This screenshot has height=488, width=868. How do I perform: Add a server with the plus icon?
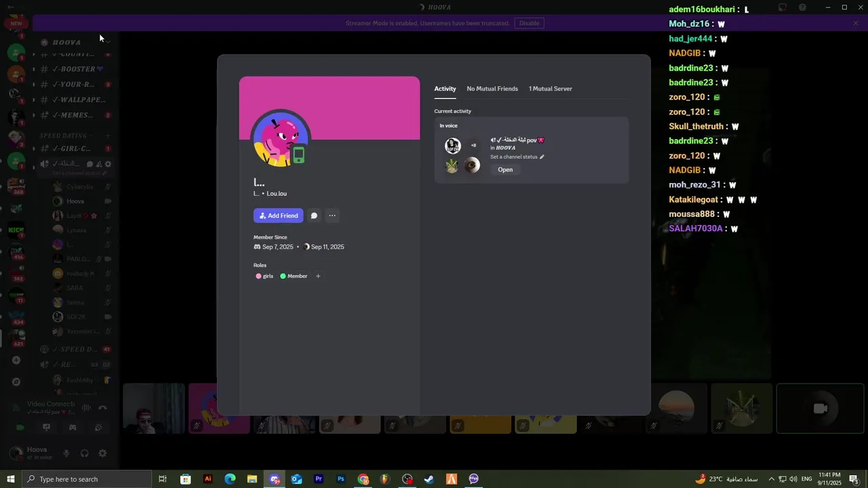(16, 360)
